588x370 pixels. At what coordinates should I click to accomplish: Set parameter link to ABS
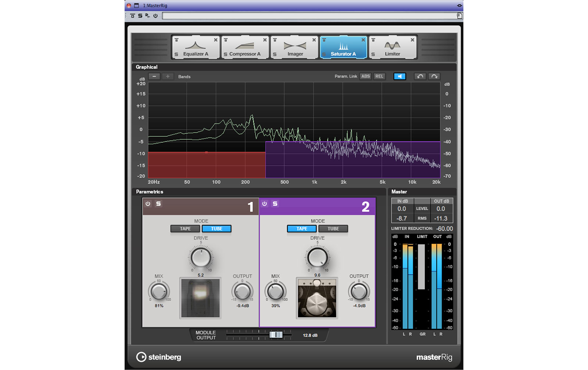point(365,76)
